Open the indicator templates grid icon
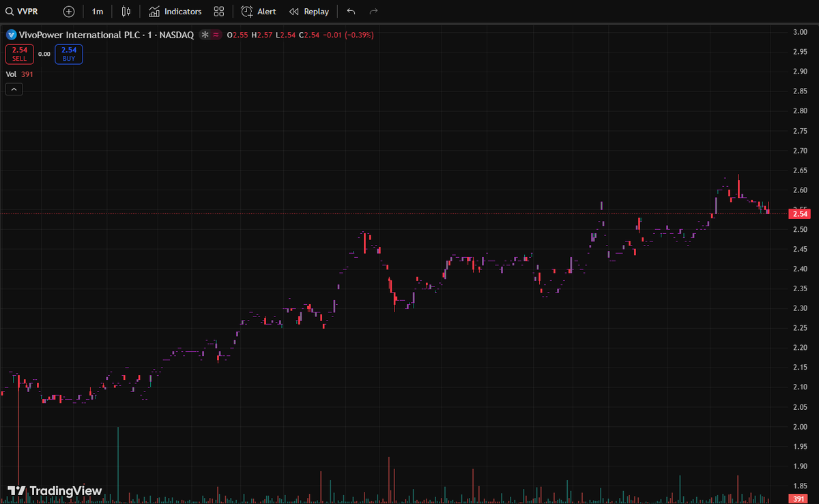This screenshot has width=819, height=504. [x=218, y=12]
